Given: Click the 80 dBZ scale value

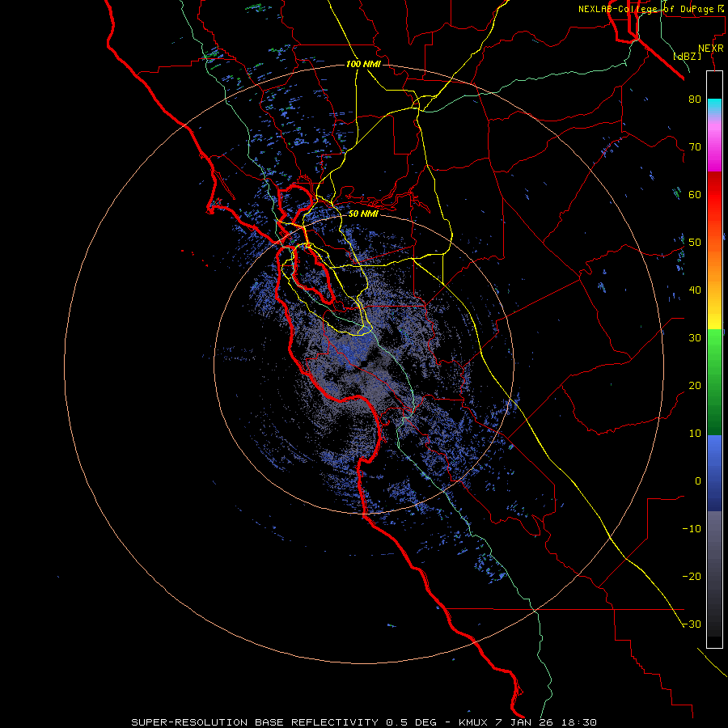Looking at the screenshot, I should point(695,99).
